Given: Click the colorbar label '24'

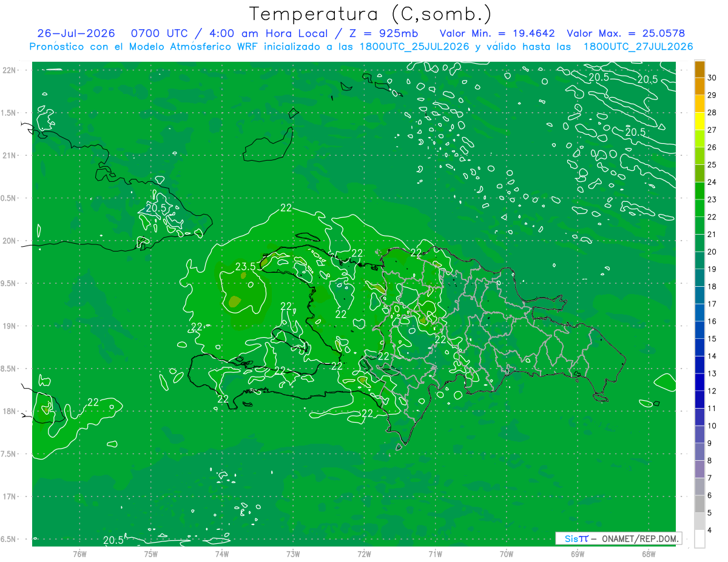Looking at the screenshot, I should (712, 182).
